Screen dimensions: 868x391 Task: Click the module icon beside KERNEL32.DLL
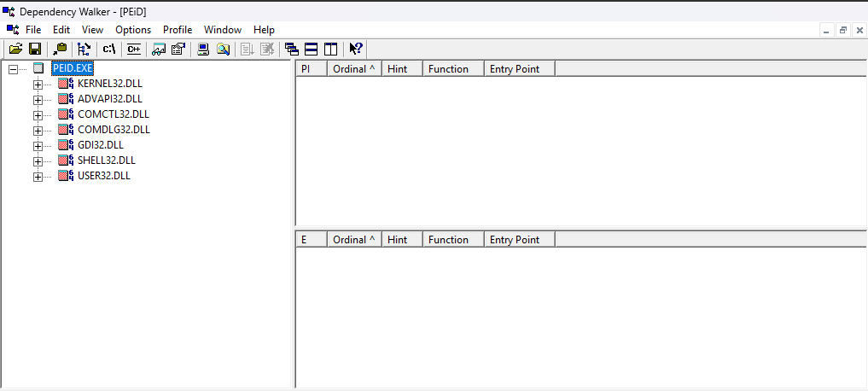pos(66,85)
